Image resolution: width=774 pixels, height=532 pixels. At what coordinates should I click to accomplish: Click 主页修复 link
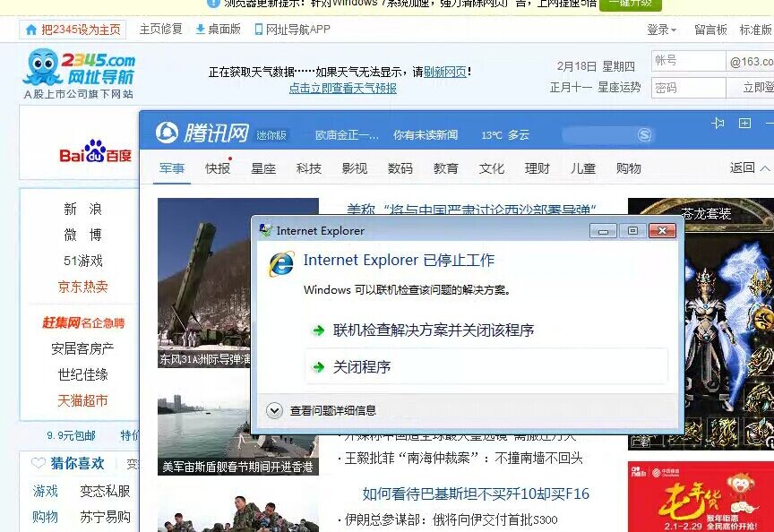(x=161, y=30)
